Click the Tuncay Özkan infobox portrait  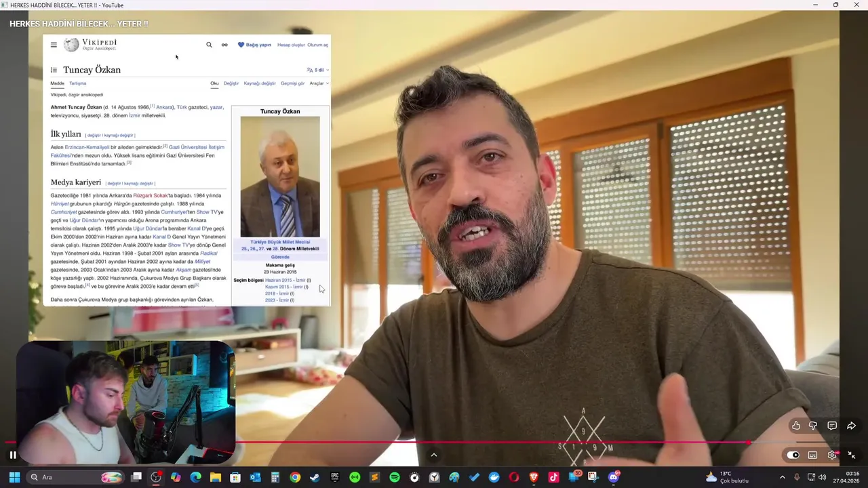[x=280, y=177]
